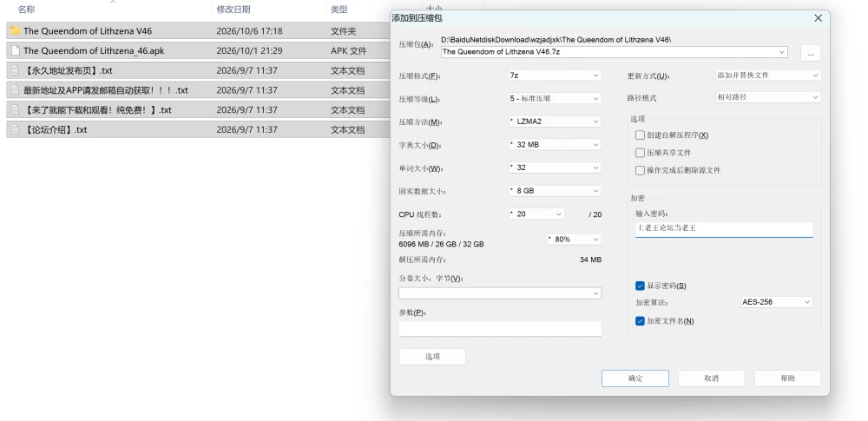Click the 确定 button

(x=635, y=378)
